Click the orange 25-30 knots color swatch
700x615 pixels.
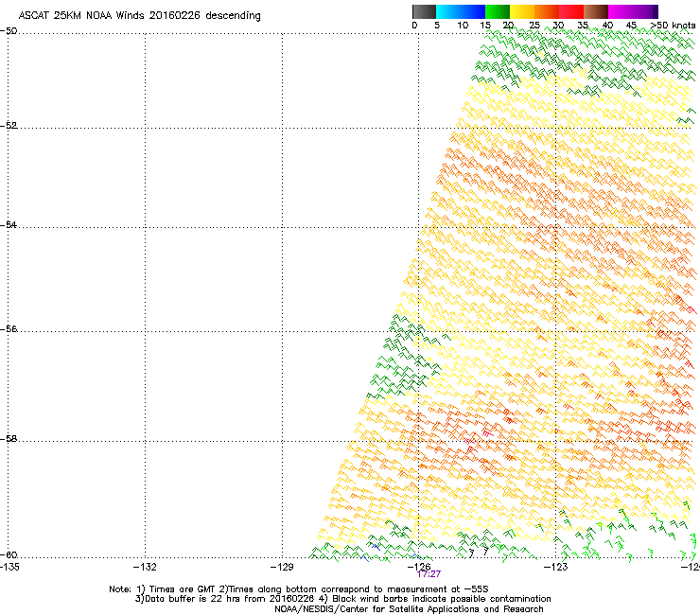(x=547, y=11)
